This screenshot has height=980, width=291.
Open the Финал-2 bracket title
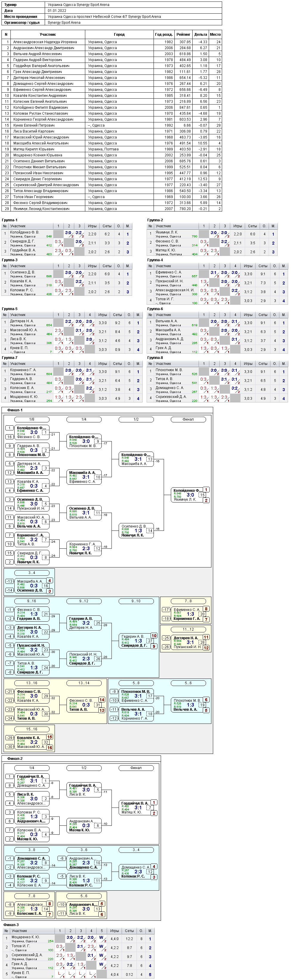[x=15, y=759]
